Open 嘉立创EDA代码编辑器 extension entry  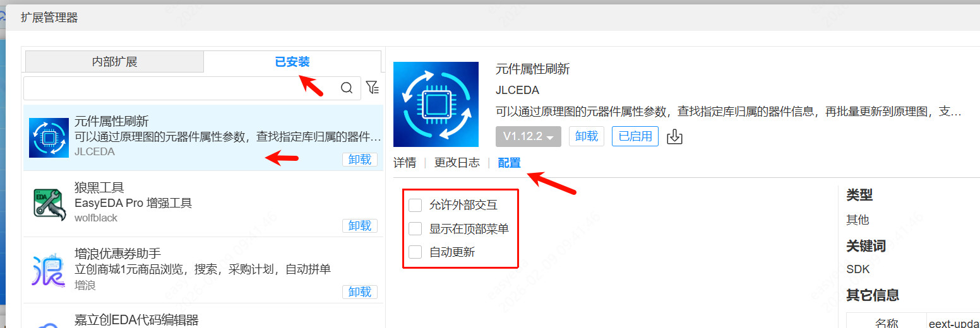coord(136,320)
